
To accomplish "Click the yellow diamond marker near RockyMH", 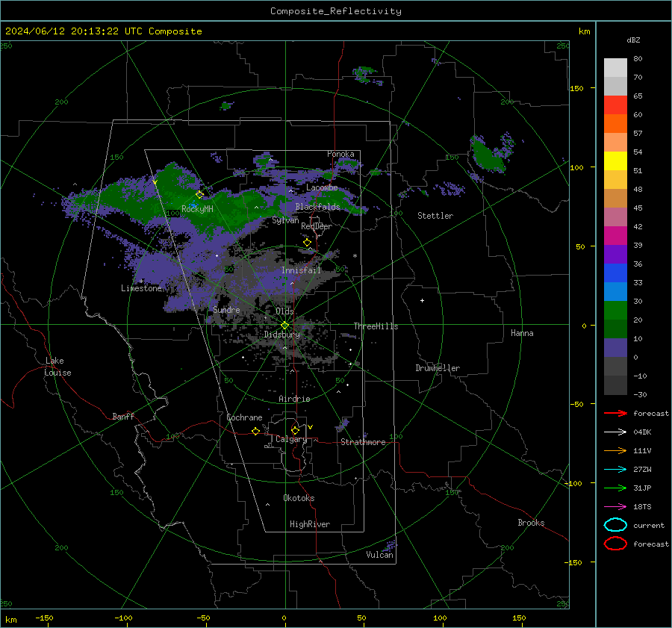I will (x=199, y=195).
